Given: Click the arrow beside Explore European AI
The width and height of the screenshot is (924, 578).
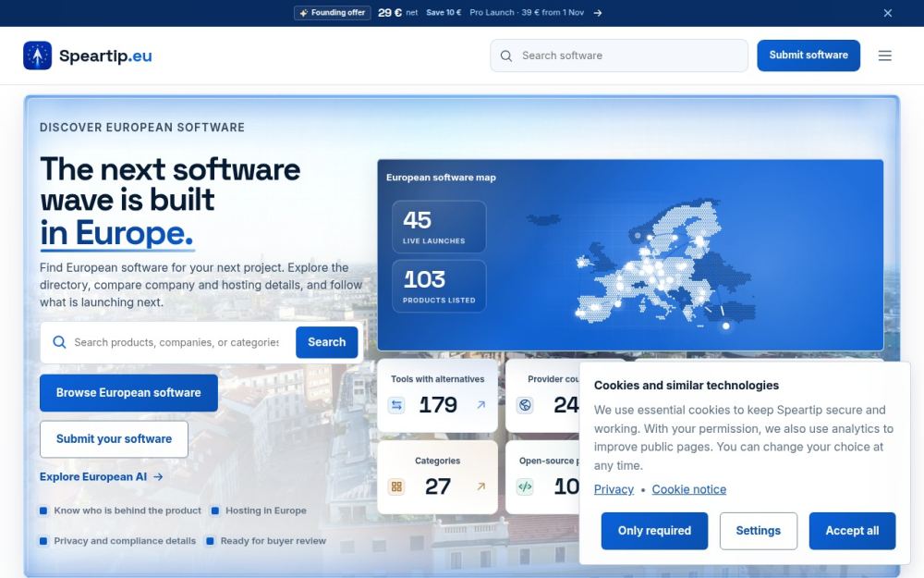Looking at the screenshot, I should pyautogui.click(x=158, y=476).
